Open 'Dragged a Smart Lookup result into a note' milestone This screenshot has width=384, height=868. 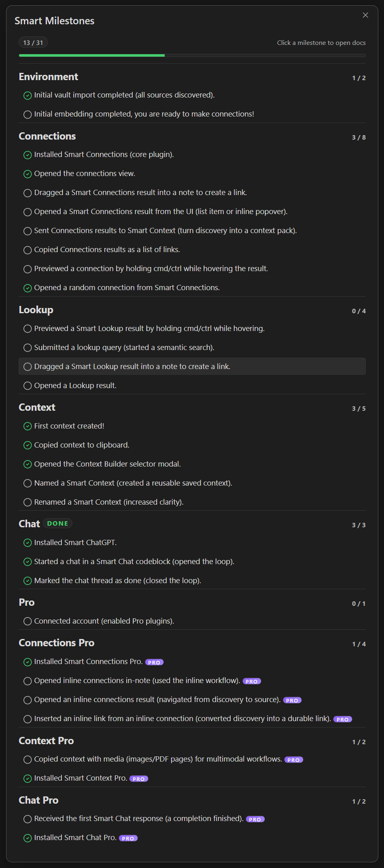pyautogui.click(x=132, y=367)
